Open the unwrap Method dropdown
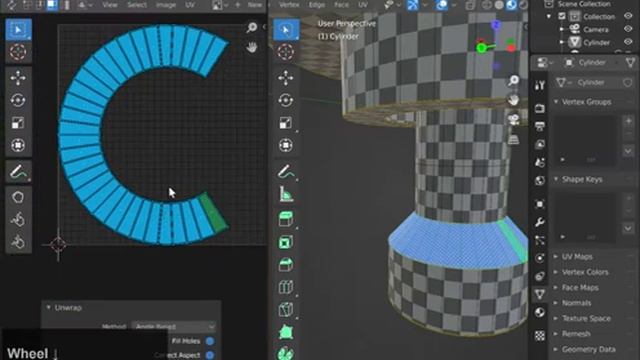 coord(175,327)
